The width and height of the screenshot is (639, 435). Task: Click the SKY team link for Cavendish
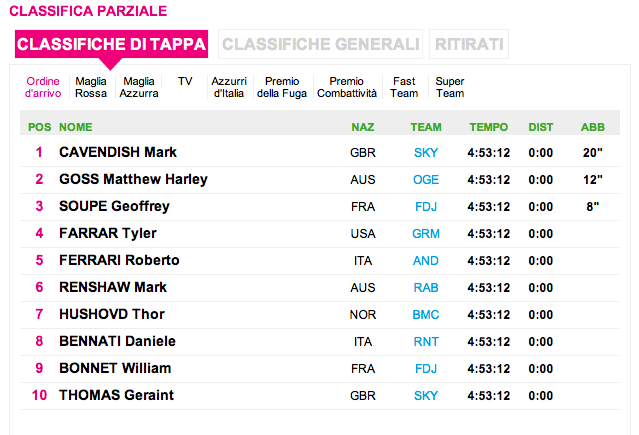(426, 153)
